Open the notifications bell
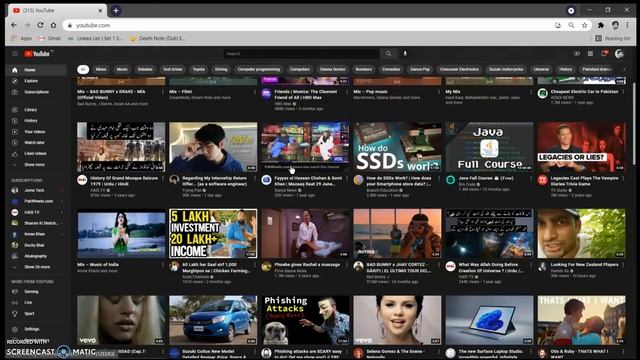 [604, 53]
